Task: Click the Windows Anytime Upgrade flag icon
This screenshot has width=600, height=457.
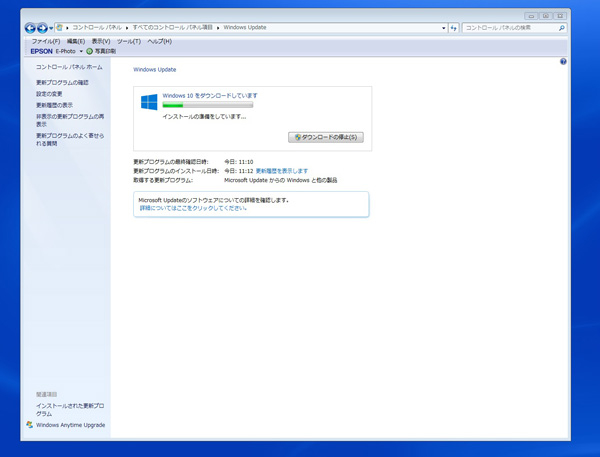Action: click(29, 424)
